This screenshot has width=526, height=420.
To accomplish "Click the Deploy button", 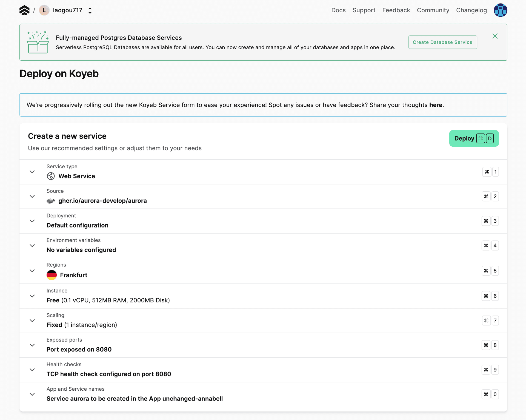I will pos(474,138).
